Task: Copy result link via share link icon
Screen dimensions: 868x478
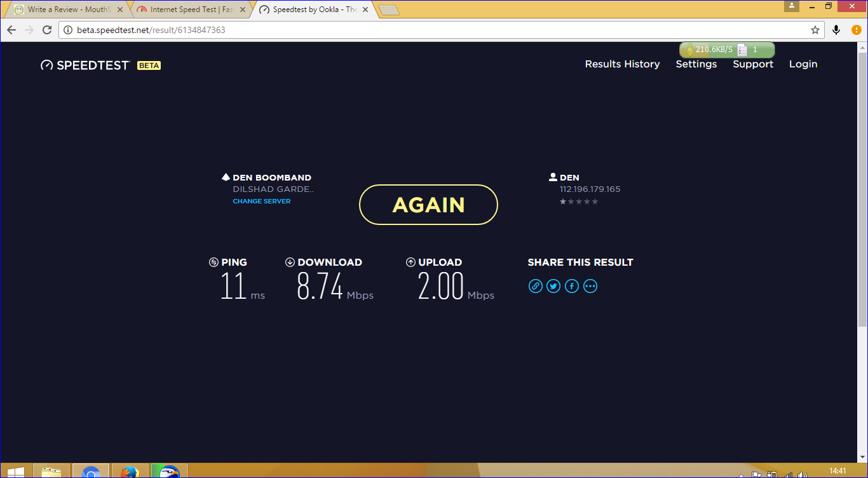Action: (x=536, y=286)
